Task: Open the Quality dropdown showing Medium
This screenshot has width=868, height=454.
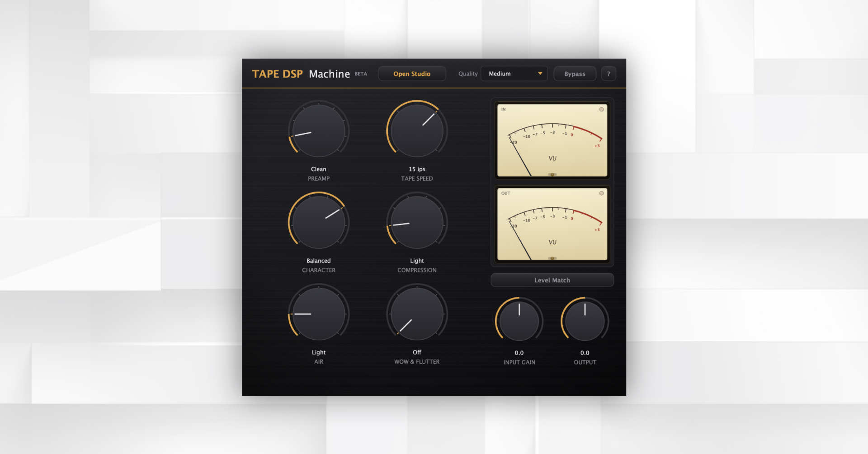Action: coord(514,74)
